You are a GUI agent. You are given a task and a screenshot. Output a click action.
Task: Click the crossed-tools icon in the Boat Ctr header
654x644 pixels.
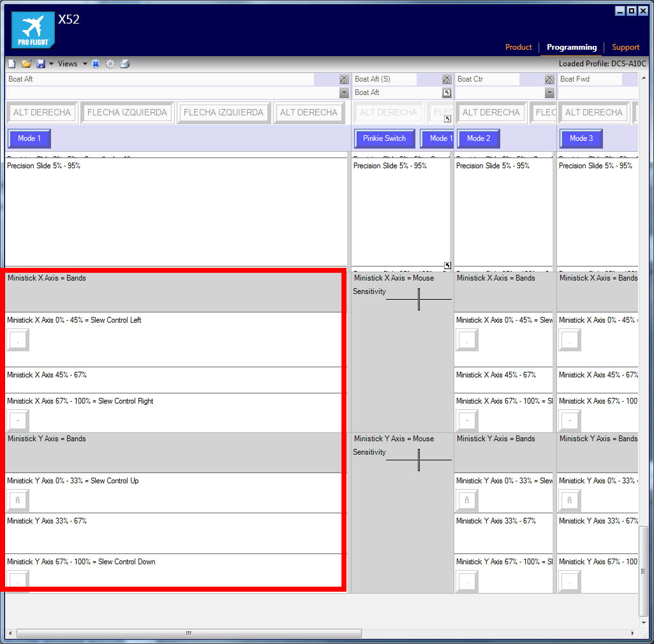(x=549, y=79)
